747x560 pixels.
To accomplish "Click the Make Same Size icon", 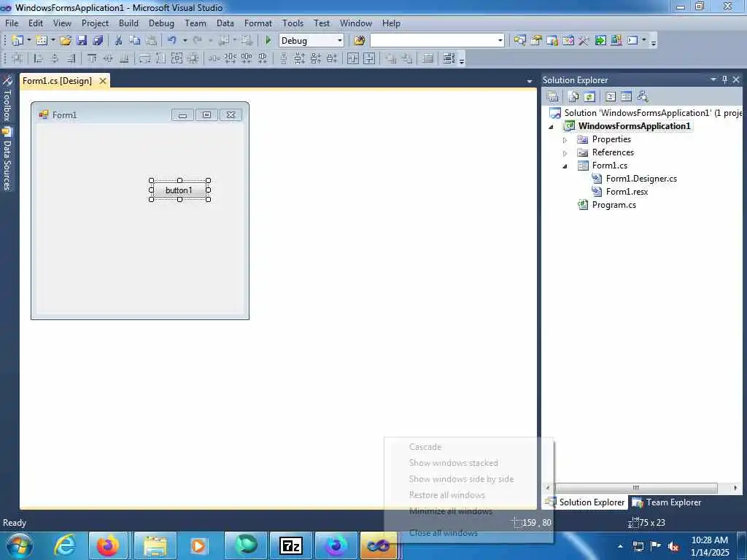I will pos(177,58).
